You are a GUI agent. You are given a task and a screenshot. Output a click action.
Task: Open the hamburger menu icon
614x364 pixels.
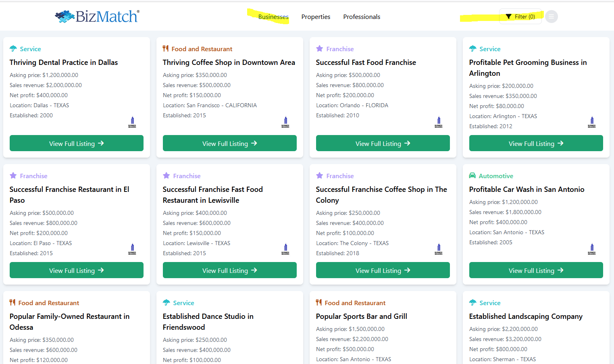(x=551, y=17)
